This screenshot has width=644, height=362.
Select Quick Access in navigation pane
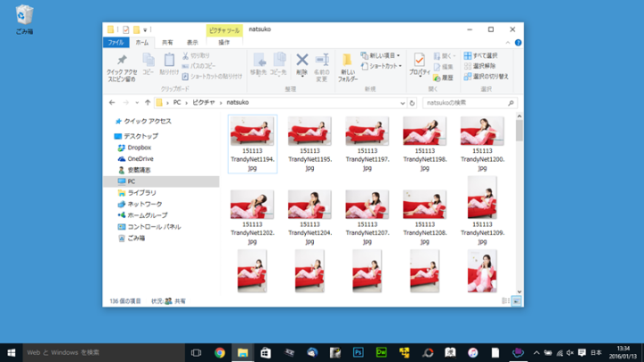click(143, 121)
